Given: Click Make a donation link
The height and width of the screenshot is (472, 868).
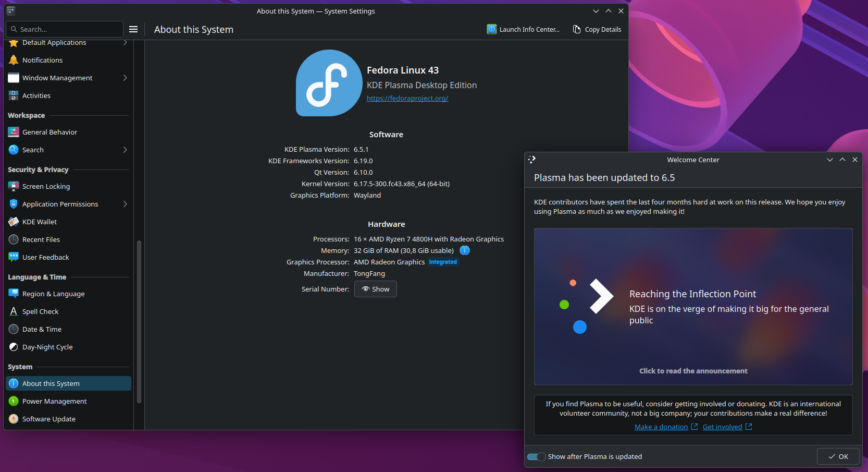Looking at the screenshot, I should pos(661,427).
